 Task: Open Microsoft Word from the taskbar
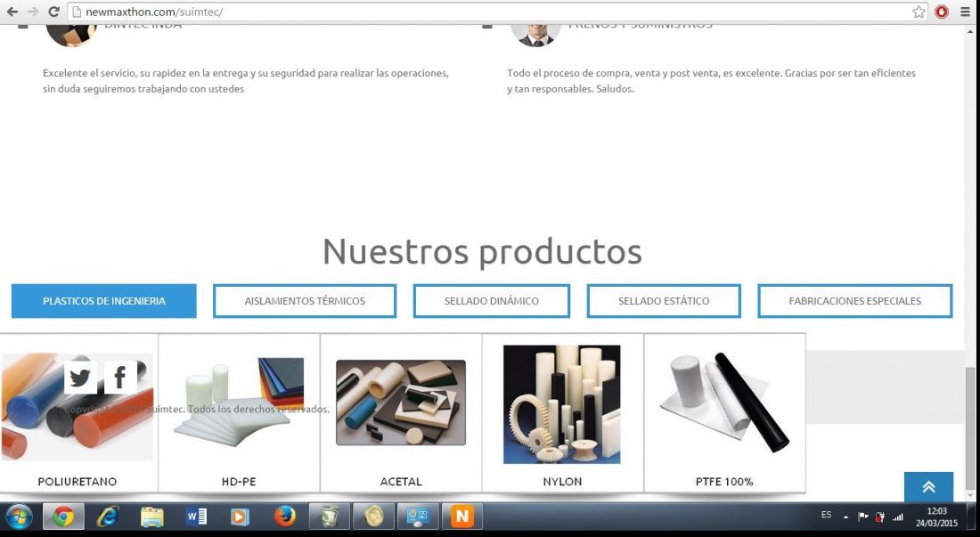[196, 517]
